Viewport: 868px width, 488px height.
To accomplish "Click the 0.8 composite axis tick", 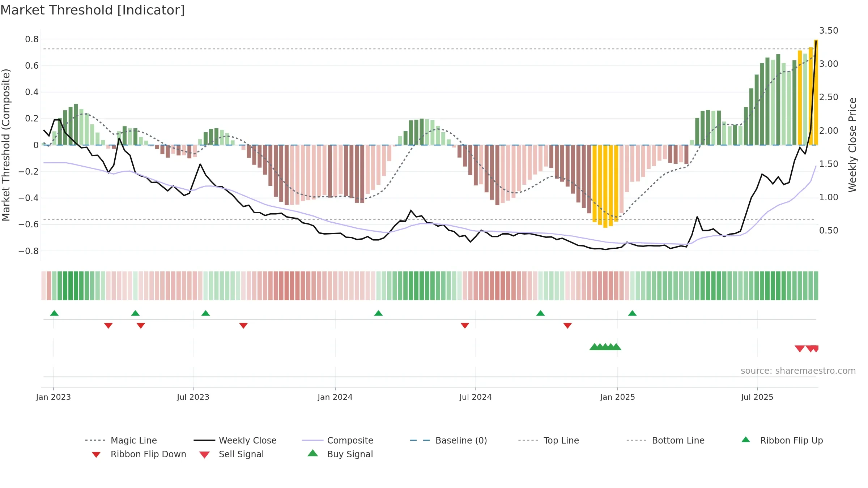I will tap(32, 39).
